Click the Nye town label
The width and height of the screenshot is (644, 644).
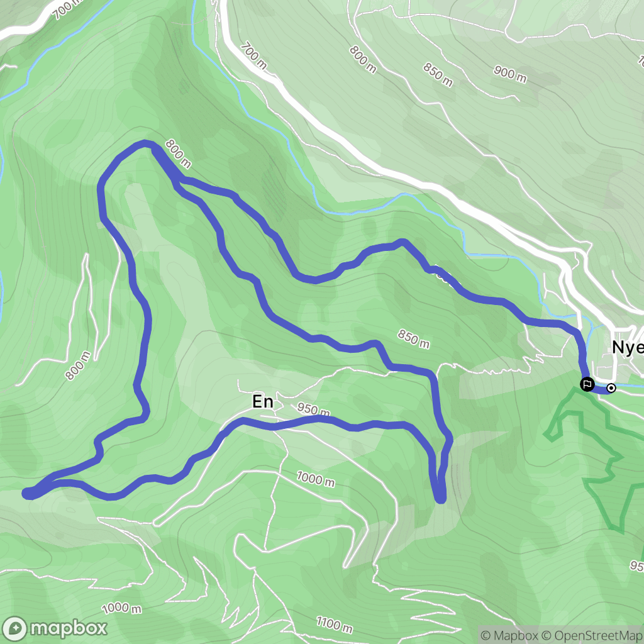tap(628, 347)
